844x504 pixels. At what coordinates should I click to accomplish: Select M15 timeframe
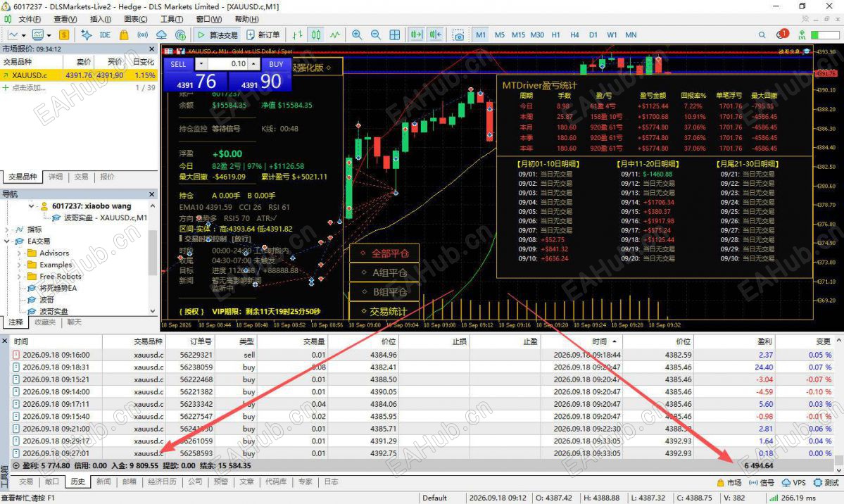(x=518, y=35)
